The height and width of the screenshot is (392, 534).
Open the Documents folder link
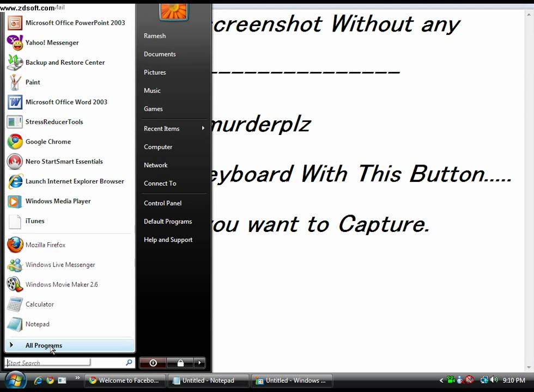[x=160, y=54]
